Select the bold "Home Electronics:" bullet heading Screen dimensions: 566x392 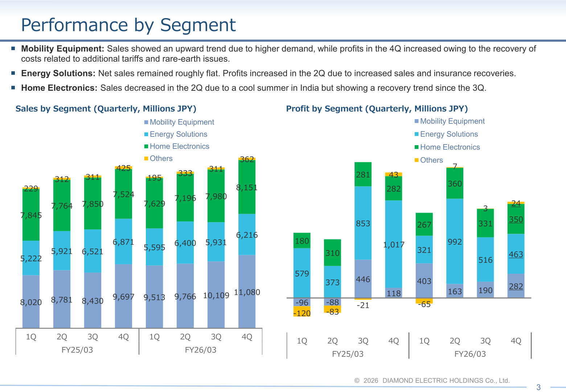(x=59, y=88)
